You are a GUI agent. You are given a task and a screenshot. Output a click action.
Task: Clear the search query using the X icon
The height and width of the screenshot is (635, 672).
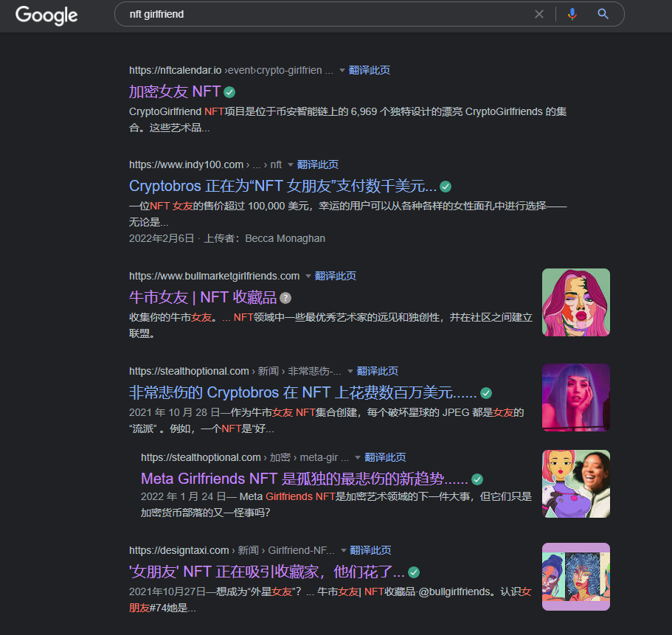[x=539, y=14]
